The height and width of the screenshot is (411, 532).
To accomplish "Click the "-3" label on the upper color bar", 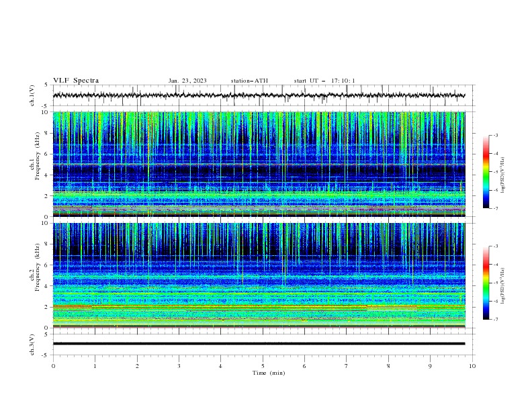I will click(x=495, y=135).
